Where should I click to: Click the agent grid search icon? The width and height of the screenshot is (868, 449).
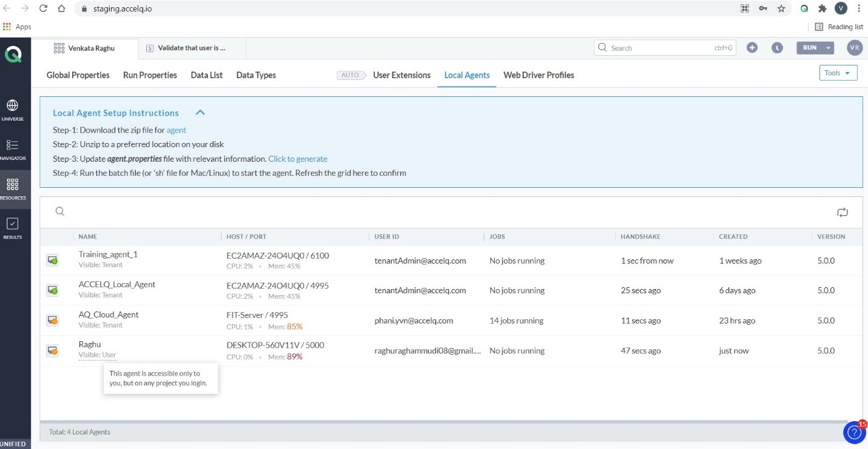[x=60, y=211]
